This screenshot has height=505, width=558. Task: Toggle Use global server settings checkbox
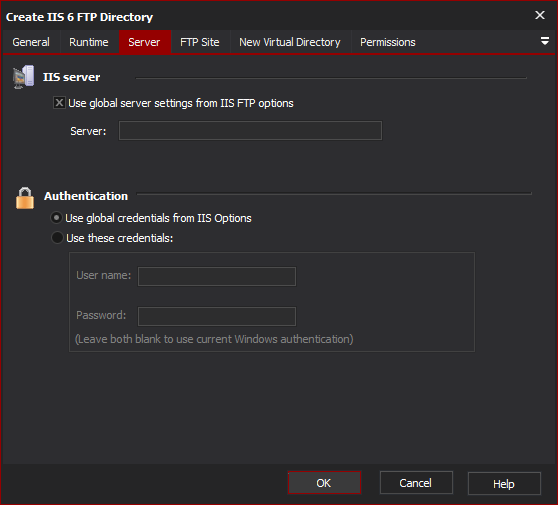coord(59,103)
